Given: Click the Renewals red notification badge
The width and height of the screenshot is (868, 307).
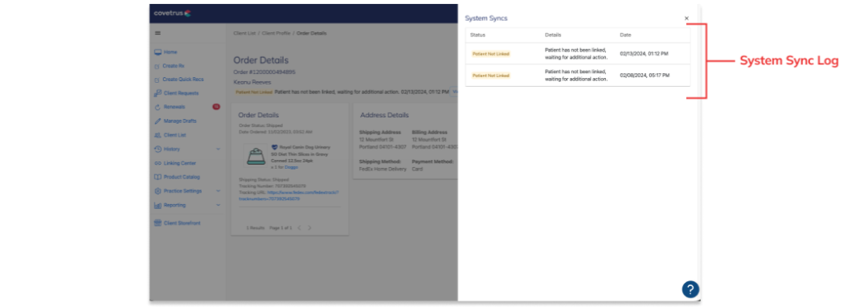Looking at the screenshot, I should coord(216,107).
